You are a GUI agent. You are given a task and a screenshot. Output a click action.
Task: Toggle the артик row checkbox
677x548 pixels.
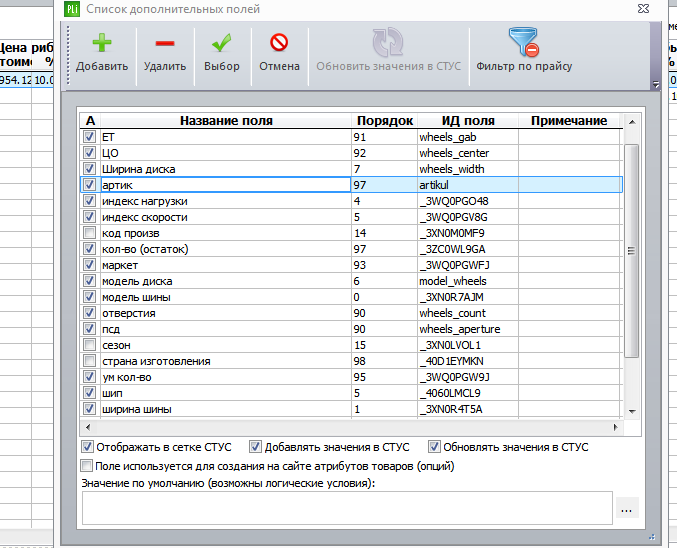[x=89, y=185]
